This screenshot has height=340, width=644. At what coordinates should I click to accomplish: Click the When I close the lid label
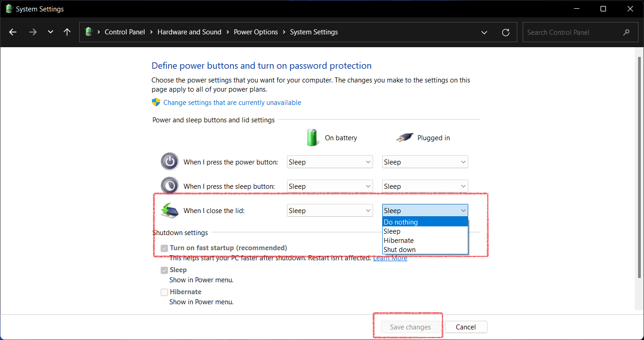214,211
